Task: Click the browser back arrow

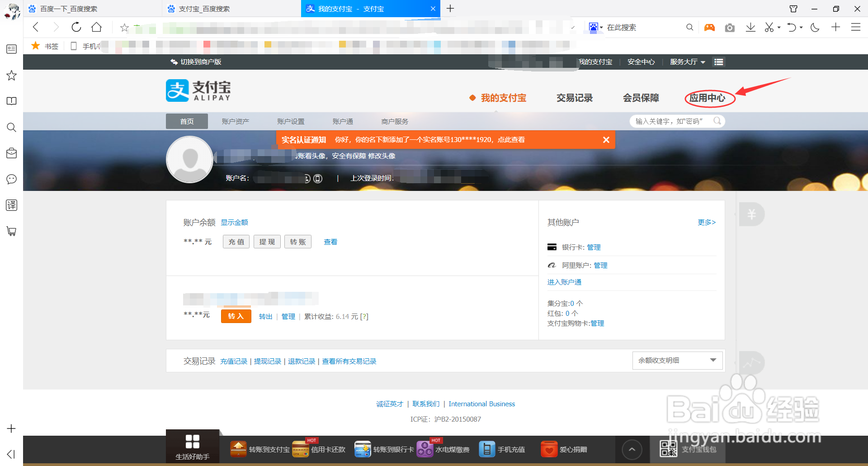Action: (36, 27)
